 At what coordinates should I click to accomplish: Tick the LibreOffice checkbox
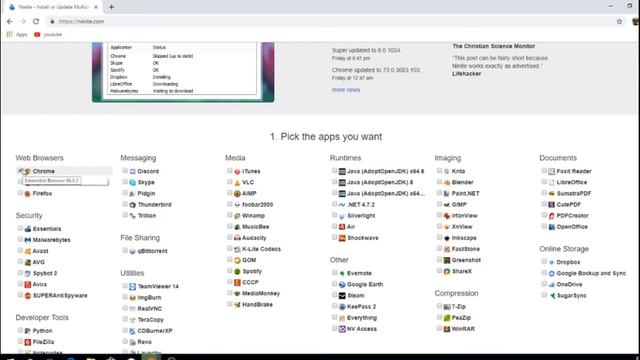(x=544, y=182)
